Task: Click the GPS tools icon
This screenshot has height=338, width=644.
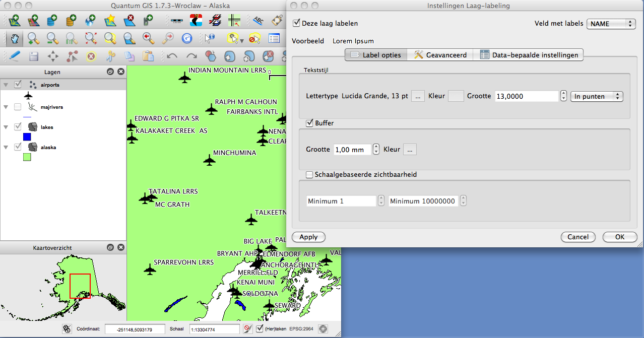Action: click(x=148, y=21)
